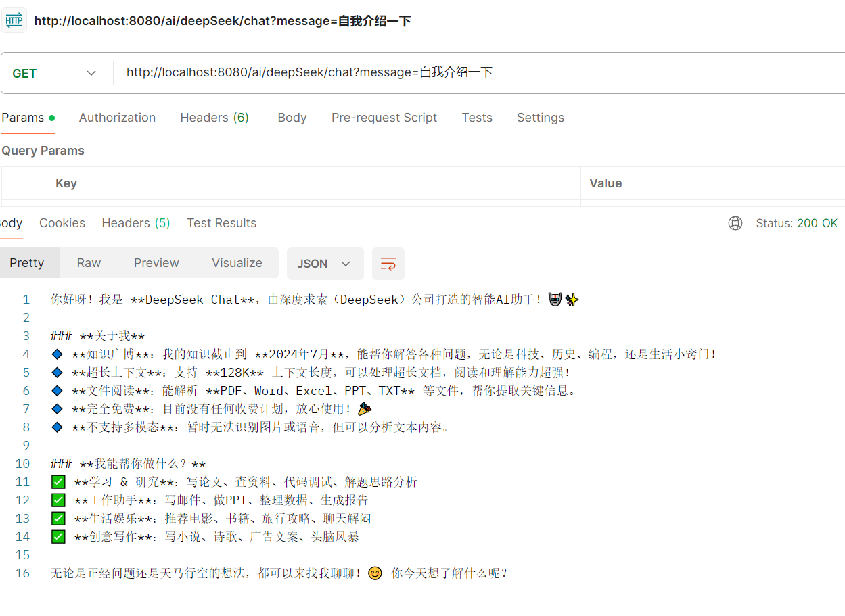Click the Value column header

click(x=606, y=183)
